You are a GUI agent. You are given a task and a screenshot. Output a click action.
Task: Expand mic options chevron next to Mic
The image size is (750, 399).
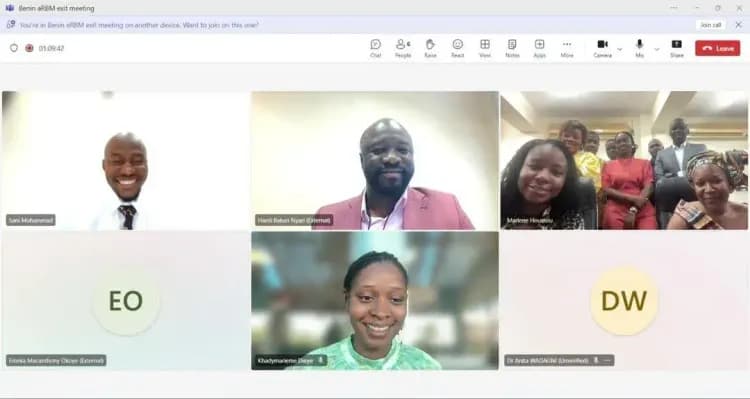pyautogui.click(x=657, y=49)
